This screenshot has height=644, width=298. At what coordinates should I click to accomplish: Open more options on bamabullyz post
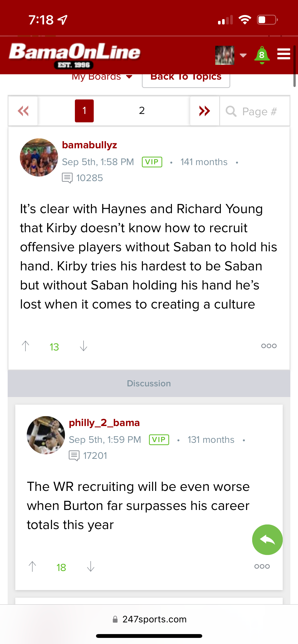pyautogui.click(x=269, y=346)
